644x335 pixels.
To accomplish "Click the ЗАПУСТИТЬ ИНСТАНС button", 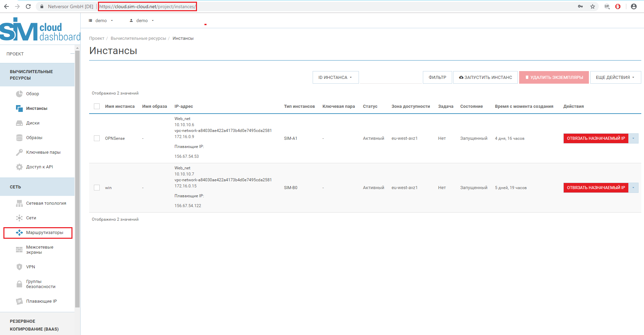I will [x=485, y=78].
